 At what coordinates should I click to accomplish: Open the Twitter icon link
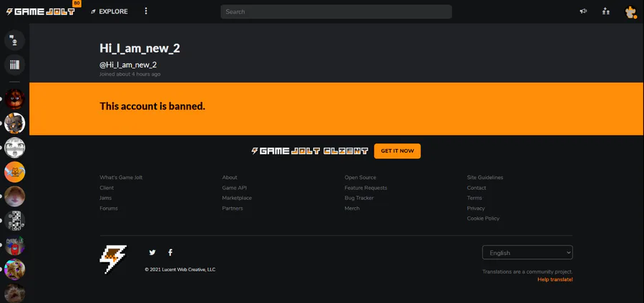(152, 252)
